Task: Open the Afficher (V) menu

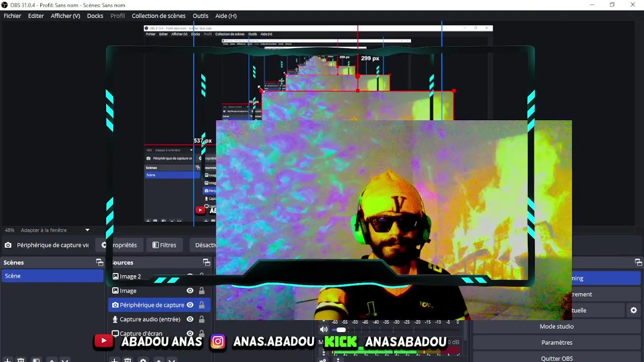Action: [x=65, y=16]
